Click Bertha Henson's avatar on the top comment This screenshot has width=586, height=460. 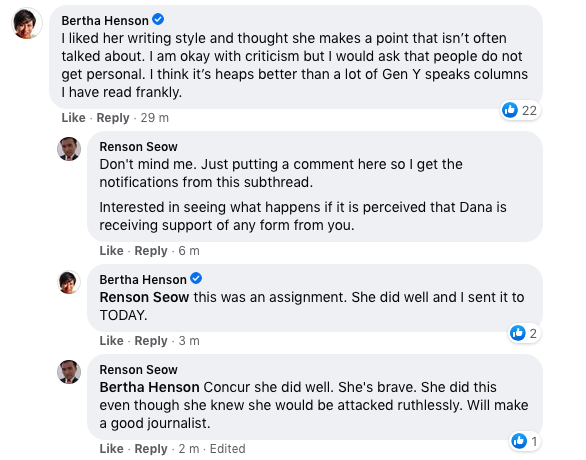(27, 23)
